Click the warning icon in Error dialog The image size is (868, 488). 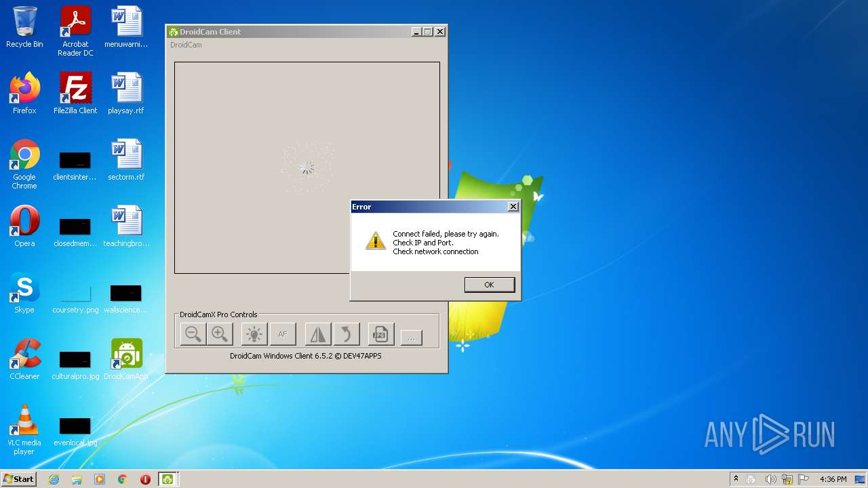pyautogui.click(x=376, y=241)
